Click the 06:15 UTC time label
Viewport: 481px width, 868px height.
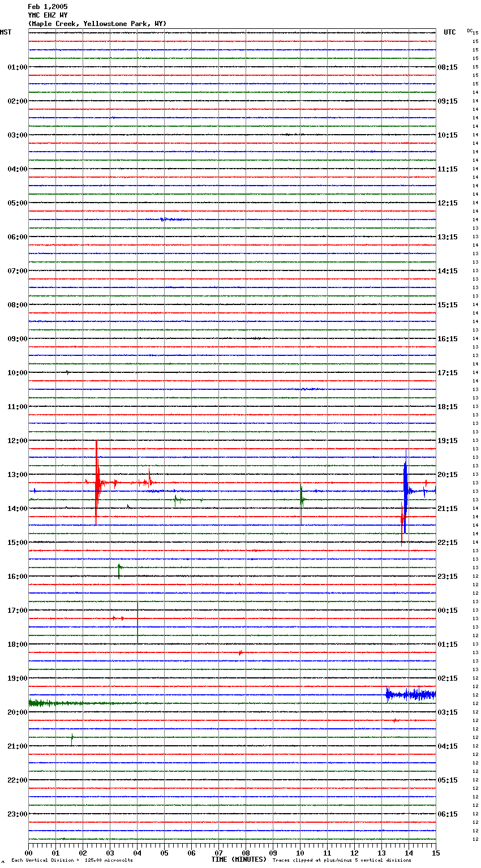coord(448,814)
